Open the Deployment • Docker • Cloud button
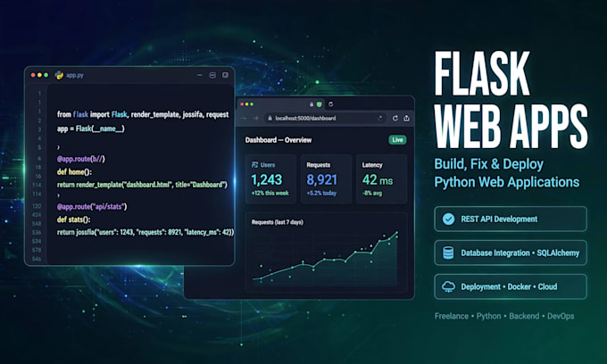Viewport: 607px width, 364px height. pos(511,286)
